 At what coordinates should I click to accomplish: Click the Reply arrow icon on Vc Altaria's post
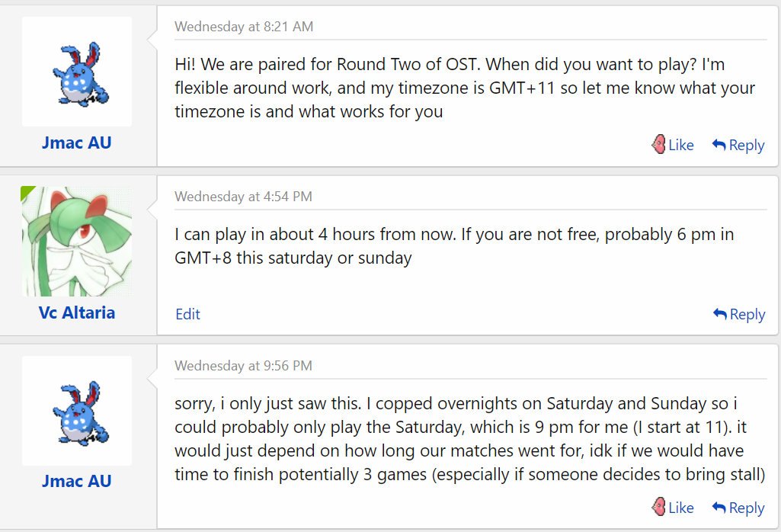coord(720,313)
